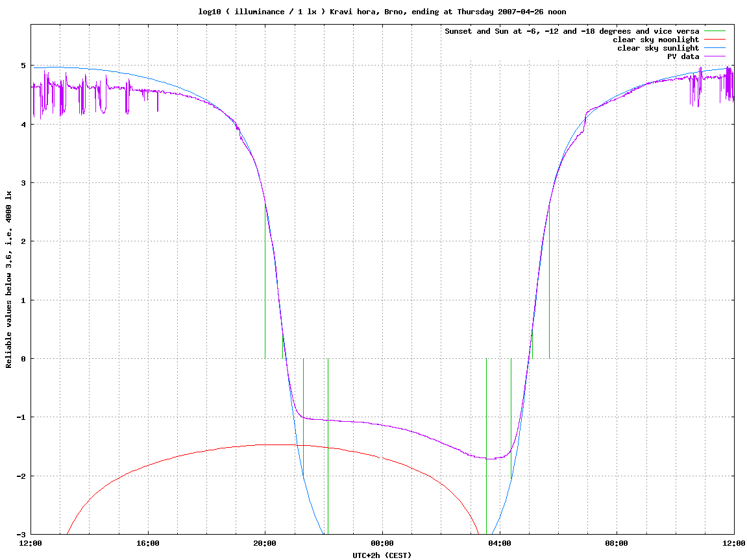Image resolution: width=747 pixels, height=560 pixels.
Task: Click the red moonlight legend line sample
Action: 715,40
